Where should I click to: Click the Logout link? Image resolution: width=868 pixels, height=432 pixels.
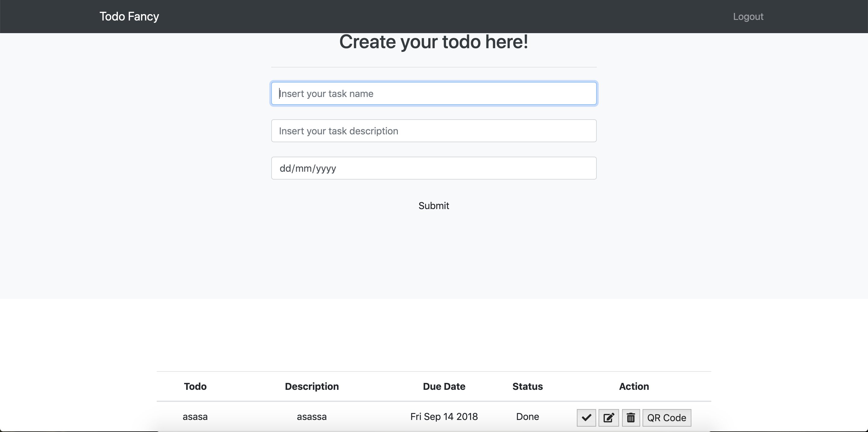(748, 17)
